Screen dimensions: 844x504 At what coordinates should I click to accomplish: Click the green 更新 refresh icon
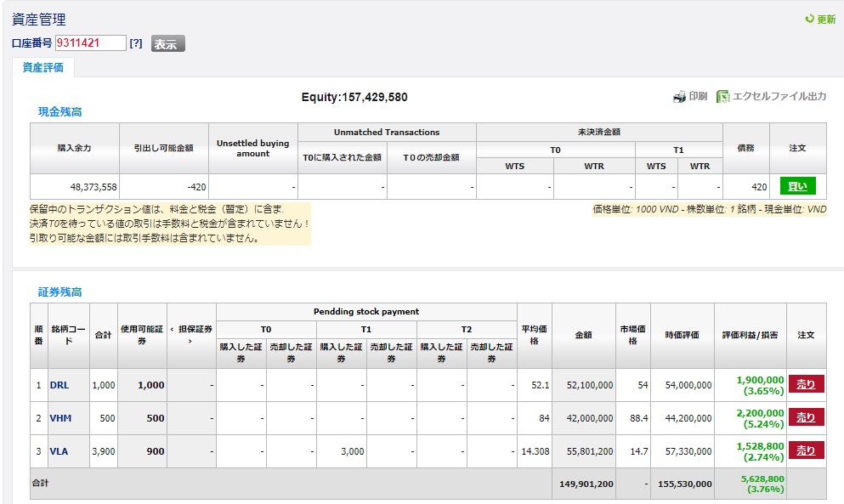pos(809,20)
